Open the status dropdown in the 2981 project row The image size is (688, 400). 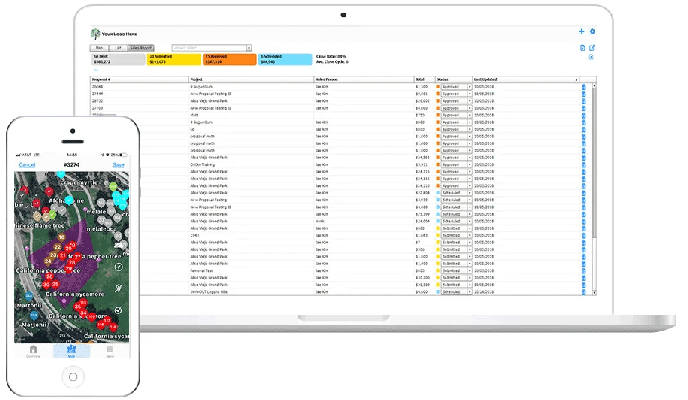tap(456, 236)
